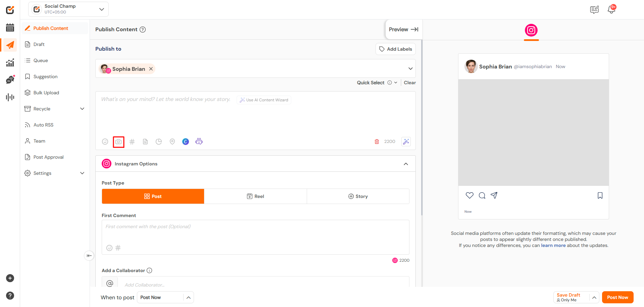Click Save Draft button

[x=572, y=297]
